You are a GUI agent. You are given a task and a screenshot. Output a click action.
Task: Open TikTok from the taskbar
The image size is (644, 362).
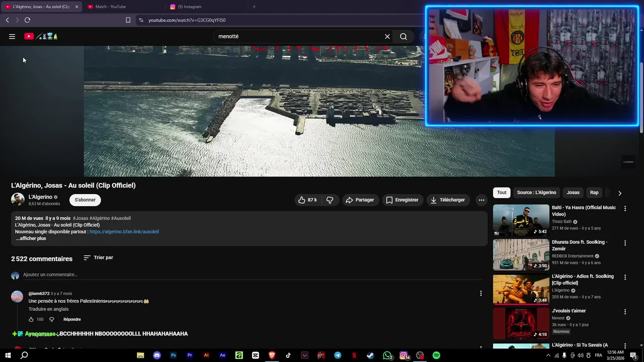pos(288,355)
